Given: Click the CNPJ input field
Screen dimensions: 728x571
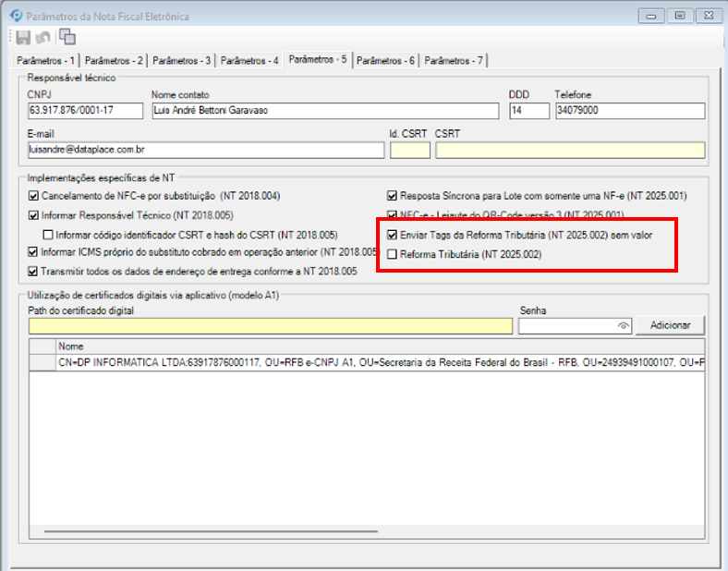Looking at the screenshot, I should tap(86, 111).
